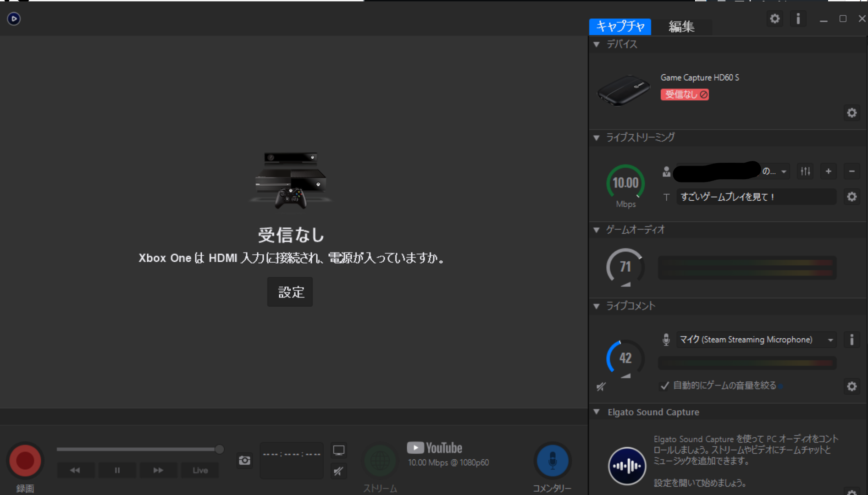Jump to Live playback

point(200,470)
